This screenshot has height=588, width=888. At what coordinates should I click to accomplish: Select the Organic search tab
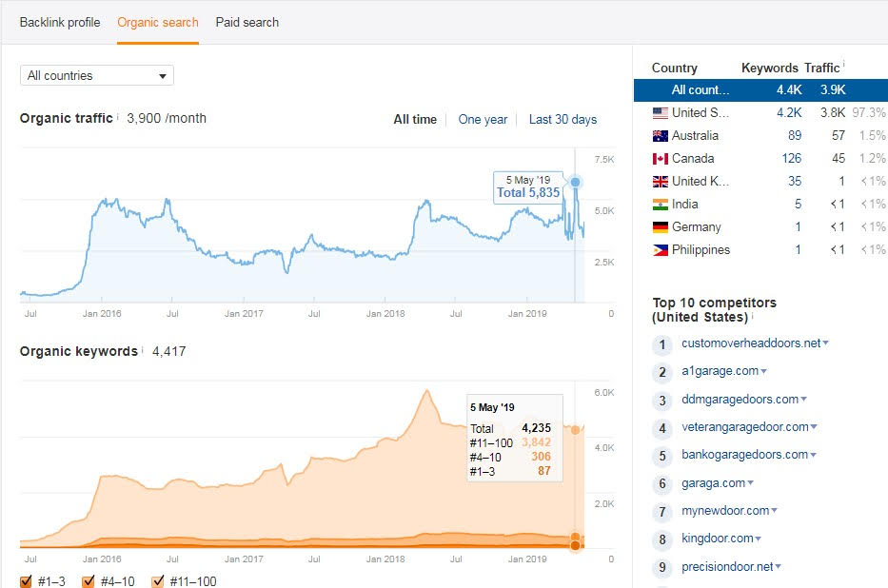158,22
